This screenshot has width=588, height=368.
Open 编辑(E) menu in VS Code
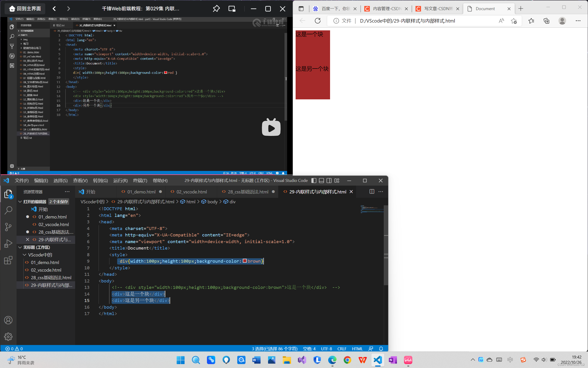pyautogui.click(x=41, y=180)
